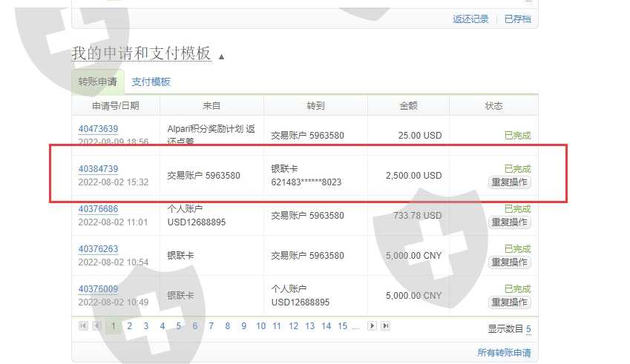Select the 2022-08-02 10:54 date text
This screenshot has height=364, width=630.
point(114,262)
